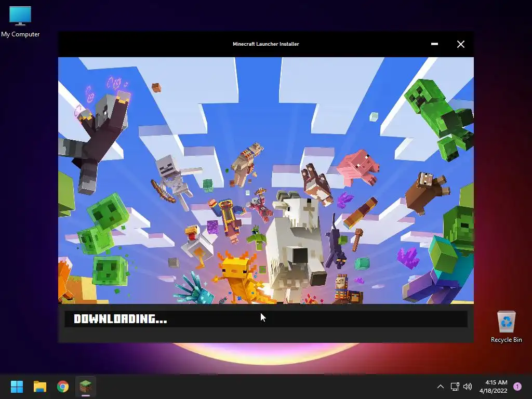Screen dimensions: 532x399
Task: Open Google Chrome from the taskbar
Action: coord(63,387)
